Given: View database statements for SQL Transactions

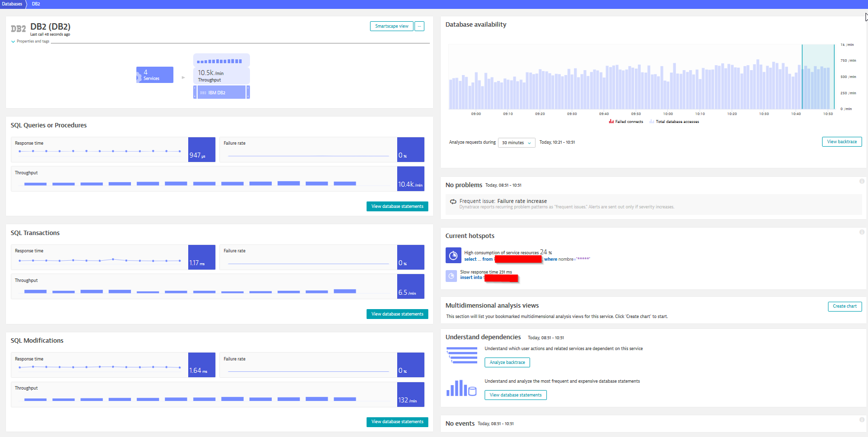Looking at the screenshot, I should click(397, 314).
